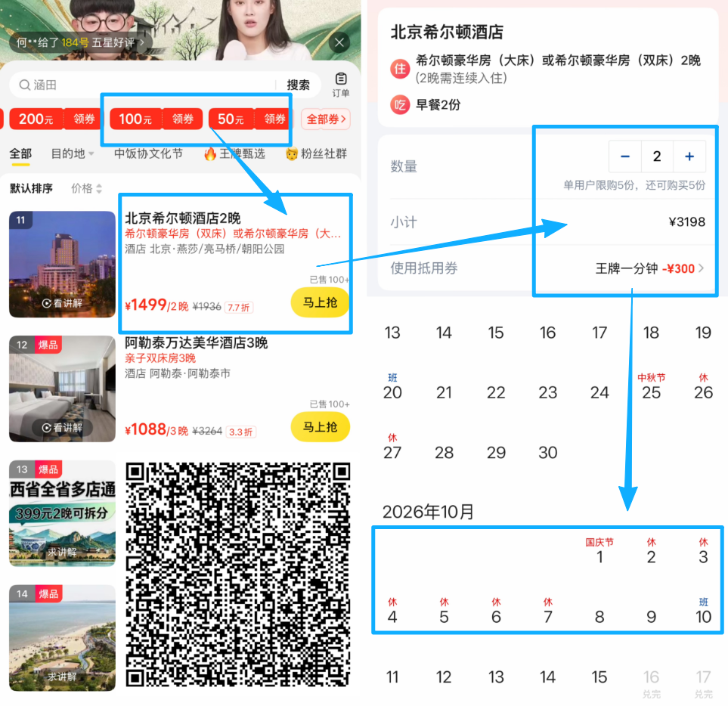Click the 住 accommodation icon
The width and height of the screenshot is (728, 706).
(400, 69)
